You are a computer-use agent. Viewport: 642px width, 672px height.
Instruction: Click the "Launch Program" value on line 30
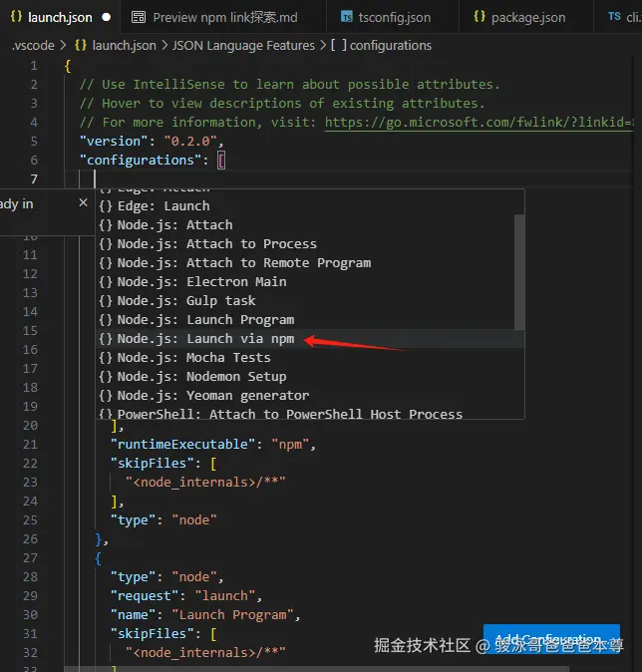point(232,615)
